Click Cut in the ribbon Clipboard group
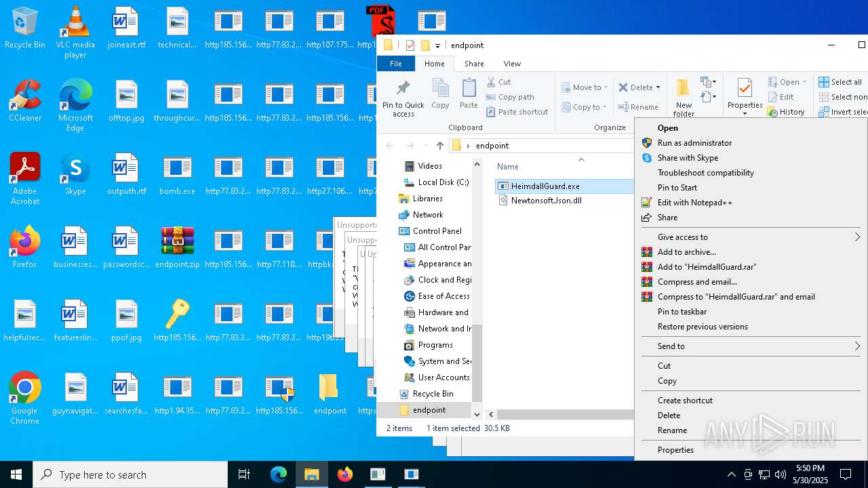This screenshot has width=868, height=488. [x=498, y=82]
